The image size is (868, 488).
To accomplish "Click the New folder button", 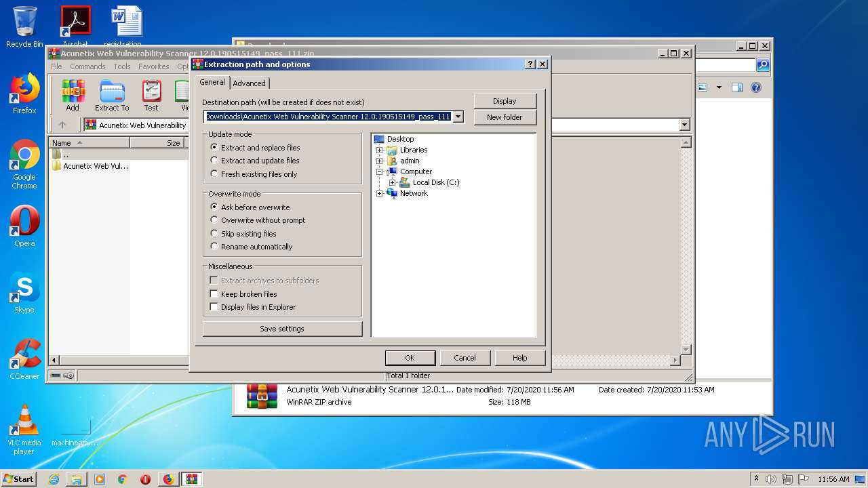I will [505, 117].
